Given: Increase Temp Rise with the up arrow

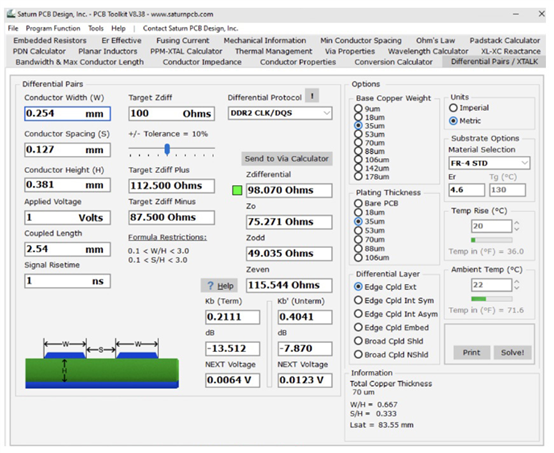Looking at the screenshot, I should (x=517, y=223).
